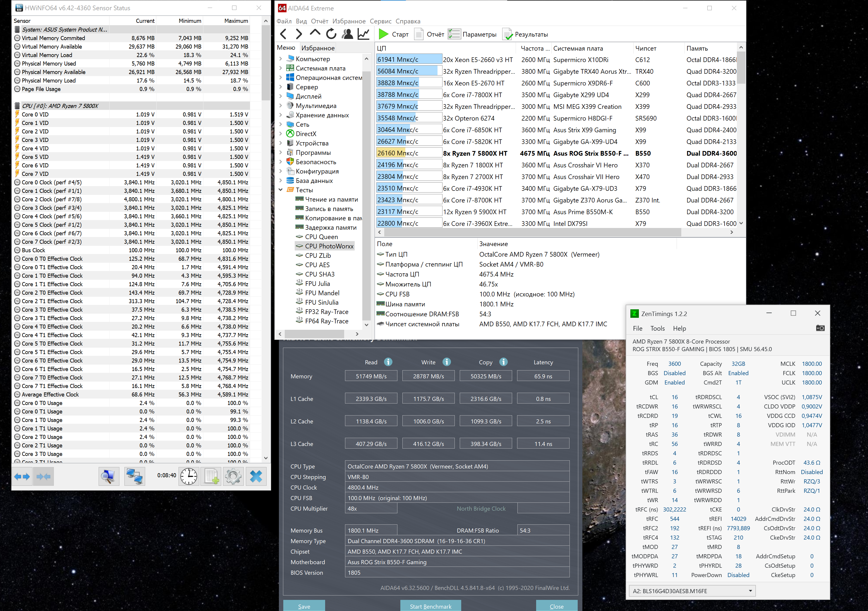Open ZenTimings memory module dropdown
This screenshot has height=611, width=868.
click(x=750, y=591)
